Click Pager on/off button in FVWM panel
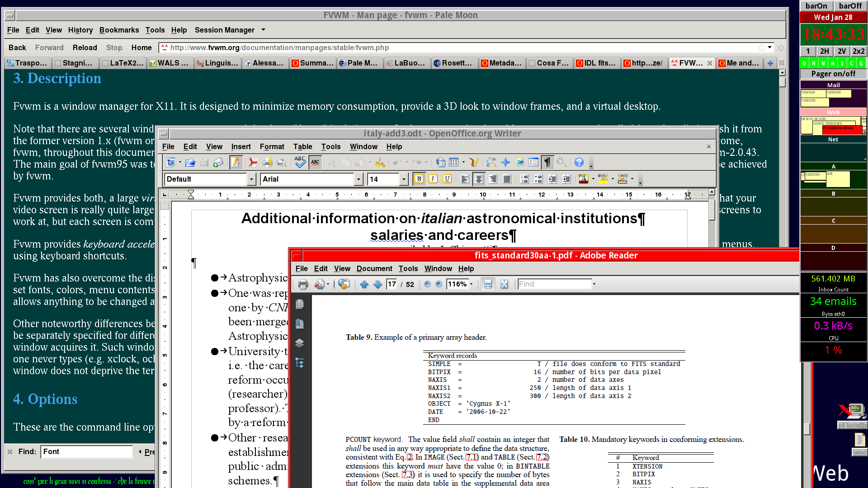This screenshot has height=488, width=868. tap(833, 74)
